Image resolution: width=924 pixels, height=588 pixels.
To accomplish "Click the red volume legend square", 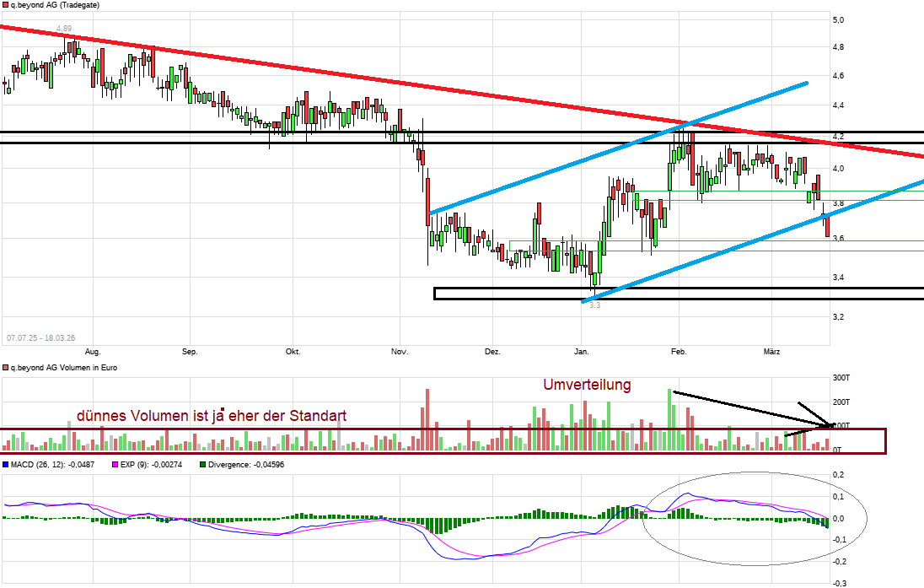I will (x=5, y=368).
